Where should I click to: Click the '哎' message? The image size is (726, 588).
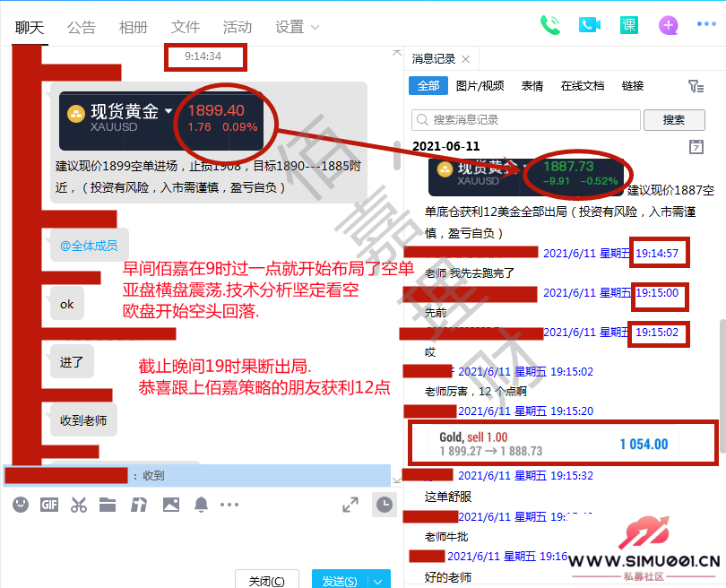click(430, 352)
